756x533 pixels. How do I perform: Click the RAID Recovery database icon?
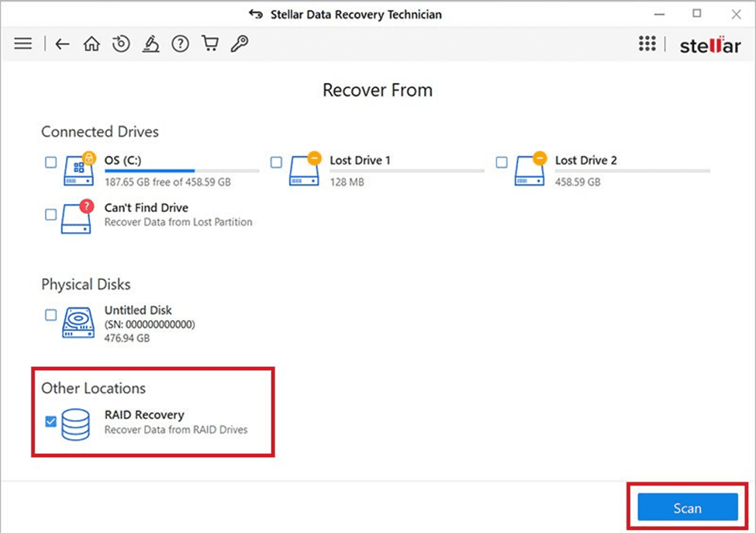[x=76, y=424]
